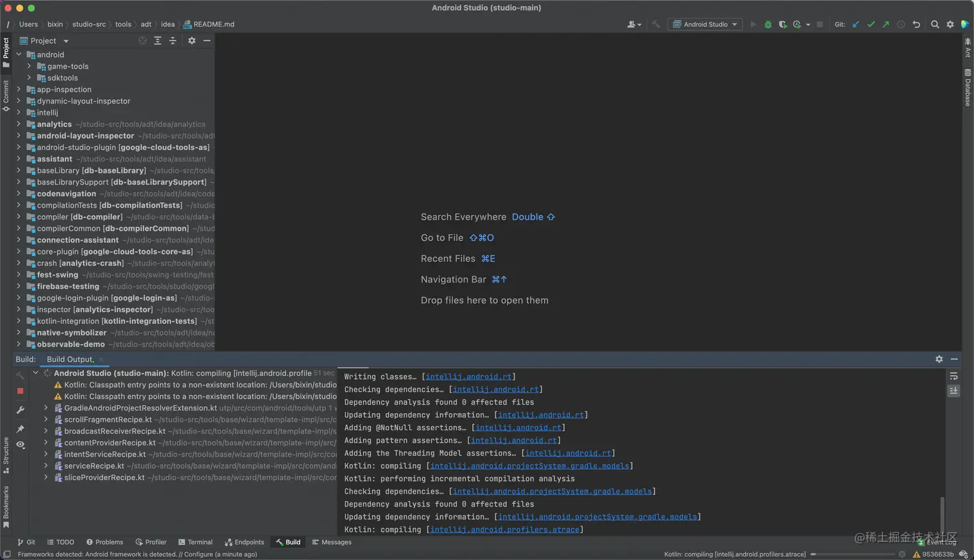Click the Scroll to End icon in build output

pos(954,391)
